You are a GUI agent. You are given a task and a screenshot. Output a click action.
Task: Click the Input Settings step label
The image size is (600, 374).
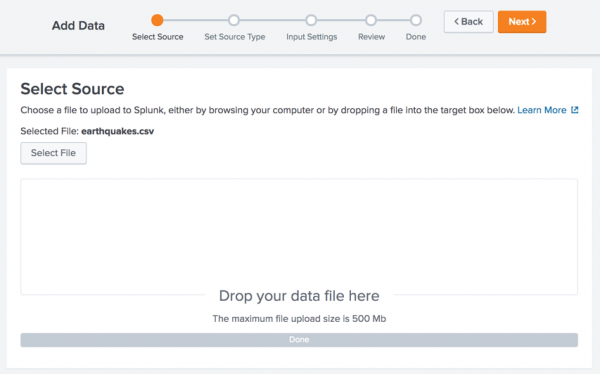(x=311, y=37)
